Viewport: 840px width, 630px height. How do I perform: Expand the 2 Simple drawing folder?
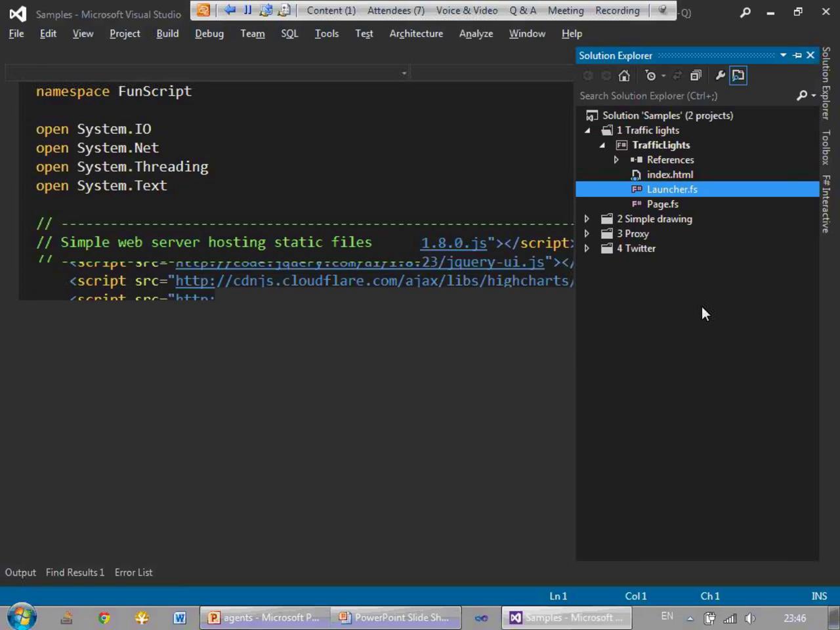click(587, 219)
